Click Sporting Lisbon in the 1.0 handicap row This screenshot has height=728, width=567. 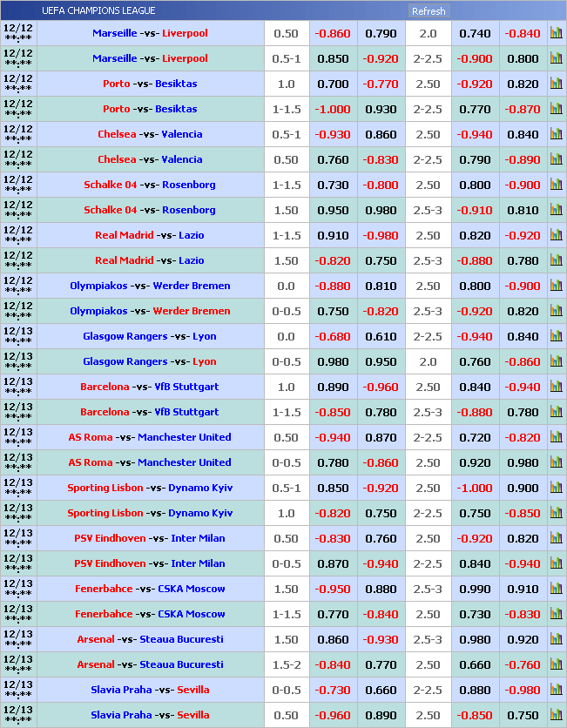pyautogui.click(x=105, y=514)
